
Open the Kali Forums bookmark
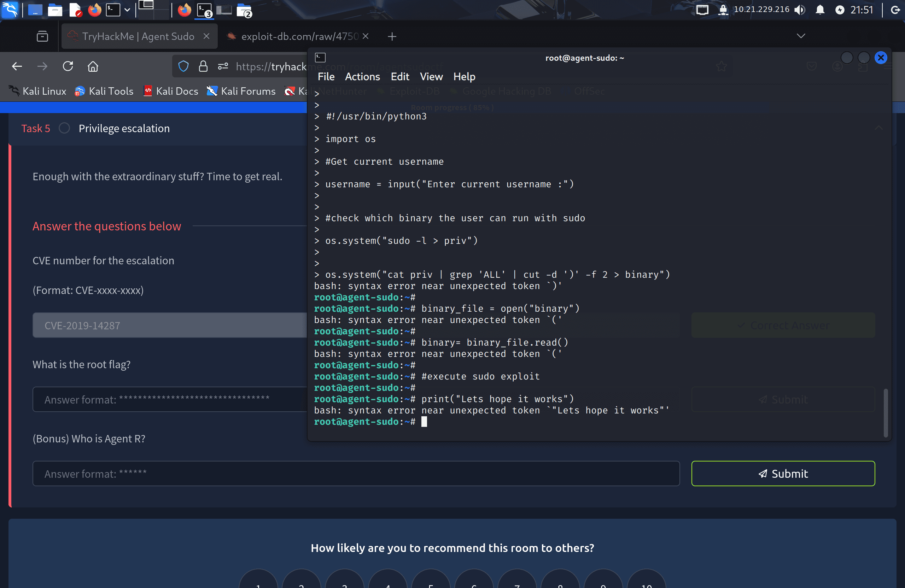[x=241, y=91]
